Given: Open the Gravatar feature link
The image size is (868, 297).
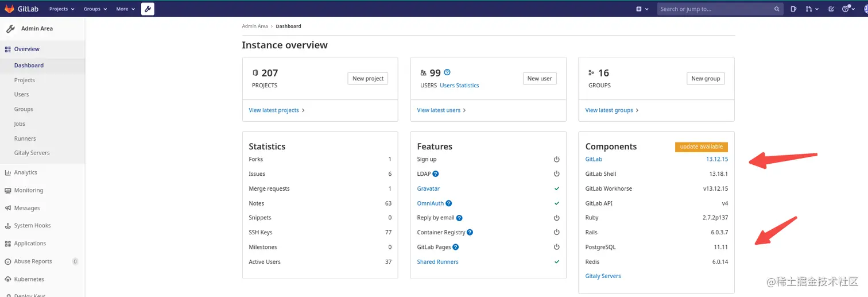Looking at the screenshot, I should (428, 188).
